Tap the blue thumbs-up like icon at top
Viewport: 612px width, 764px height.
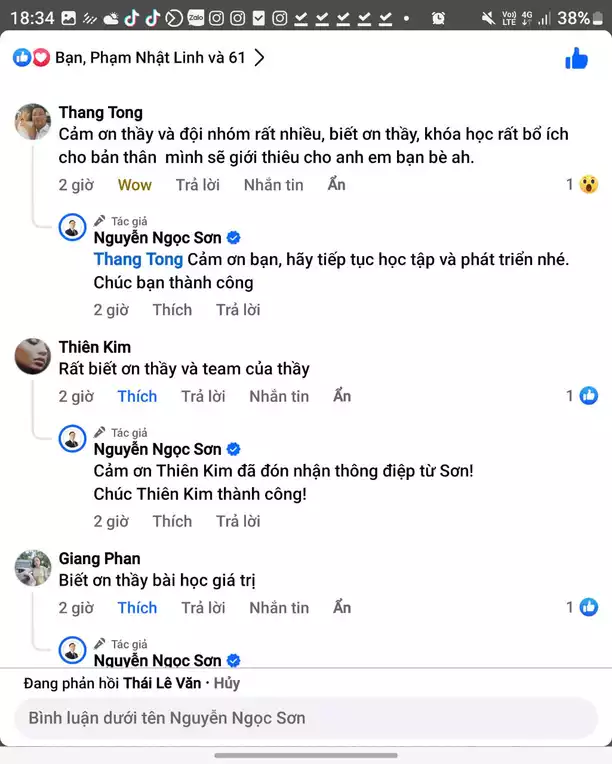[576, 58]
